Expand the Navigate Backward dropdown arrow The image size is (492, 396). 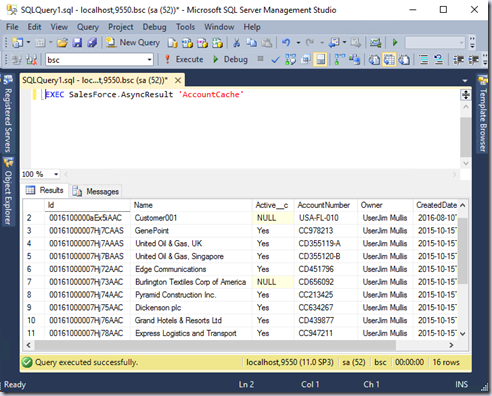point(344,42)
